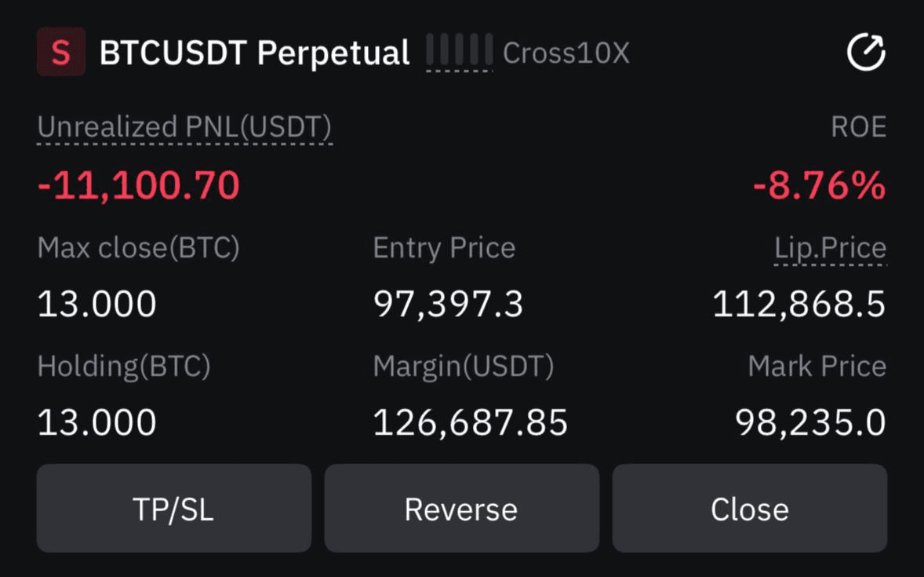Image resolution: width=924 pixels, height=577 pixels.
Task: Close the BTCUSDT position
Action: [x=750, y=509]
